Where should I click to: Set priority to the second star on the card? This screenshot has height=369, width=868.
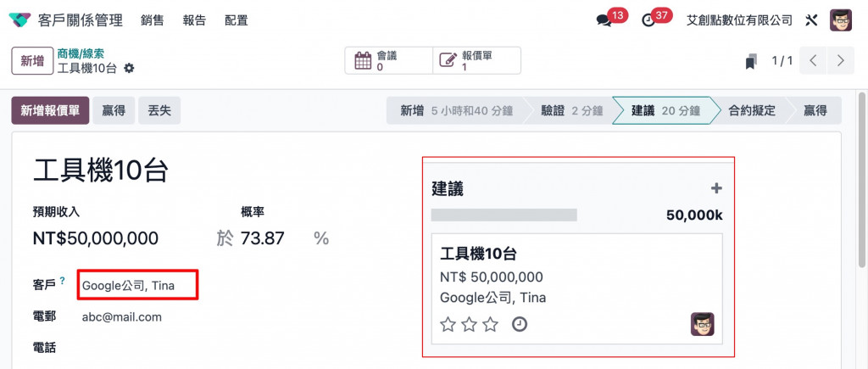(x=470, y=324)
